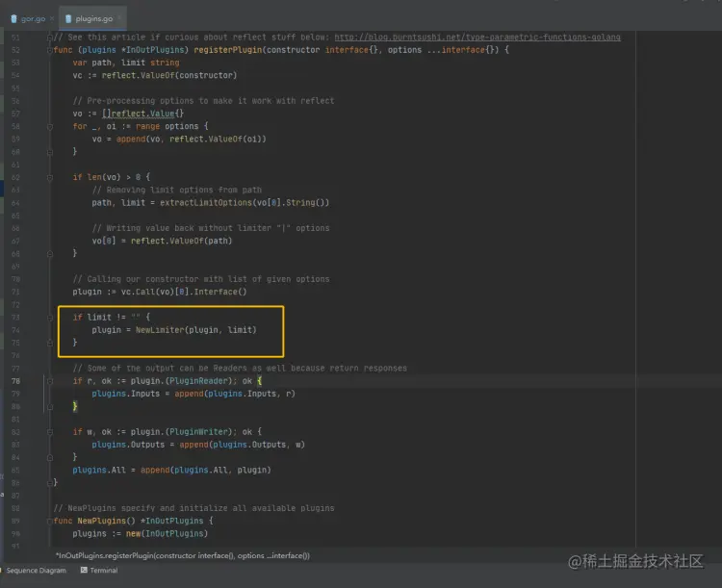722x588 pixels.
Task: Click line number 73 in the gutter
Action: tap(15, 318)
